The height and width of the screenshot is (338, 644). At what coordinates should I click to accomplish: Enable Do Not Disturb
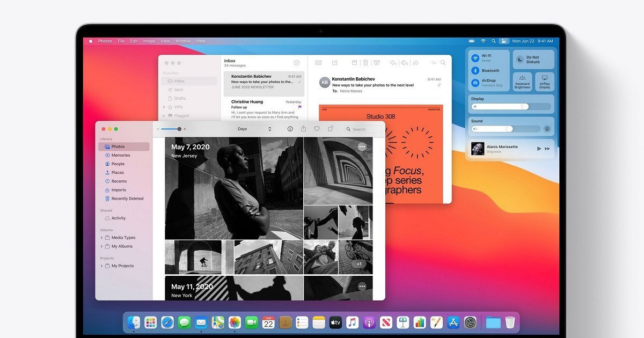[533, 60]
